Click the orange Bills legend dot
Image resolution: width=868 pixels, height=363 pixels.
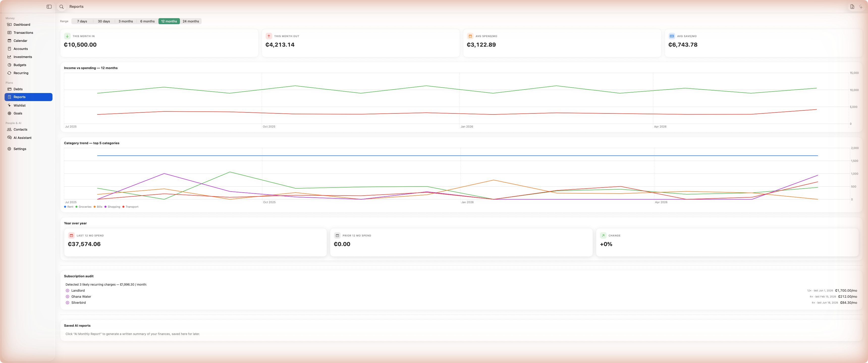[95, 207]
